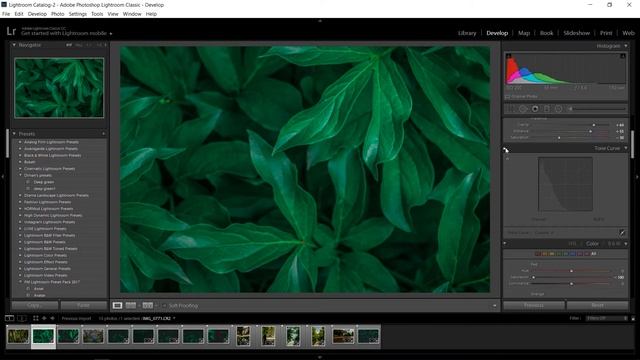Select the first filmstrip thumbnail
Viewport: 640px width, 360px height.
click(x=18, y=336)
